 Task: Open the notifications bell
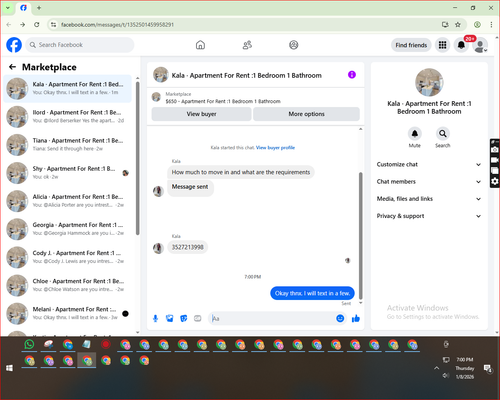click(461, 45)
